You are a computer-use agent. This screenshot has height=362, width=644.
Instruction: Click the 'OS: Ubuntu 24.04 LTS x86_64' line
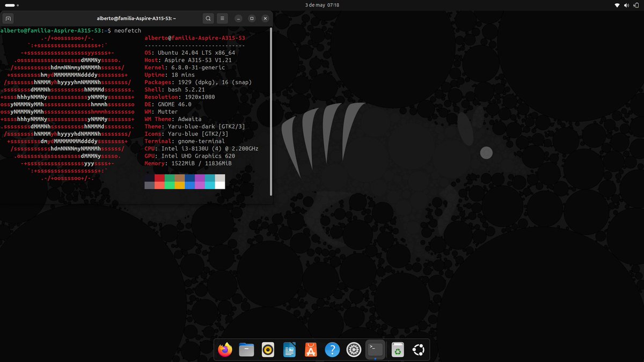(x=189, y=53)
